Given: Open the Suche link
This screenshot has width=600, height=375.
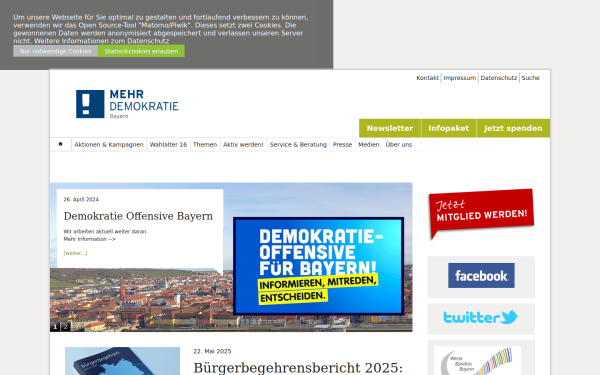Looking at the screenshot, I should pyautogui.click(x=530, y=78).
